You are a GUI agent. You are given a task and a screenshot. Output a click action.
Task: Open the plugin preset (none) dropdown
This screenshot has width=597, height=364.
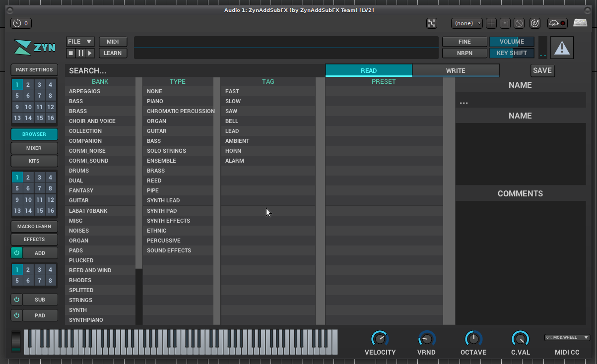click(466, 23)
